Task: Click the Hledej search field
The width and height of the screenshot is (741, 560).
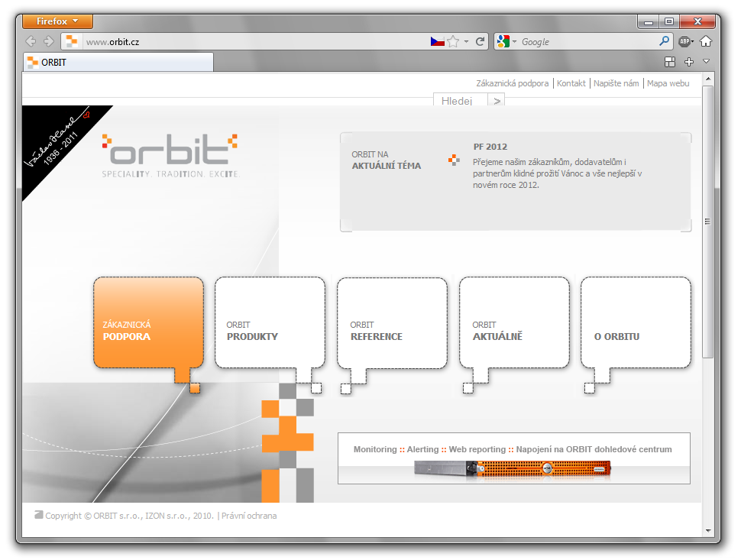Action: point(461,100)
